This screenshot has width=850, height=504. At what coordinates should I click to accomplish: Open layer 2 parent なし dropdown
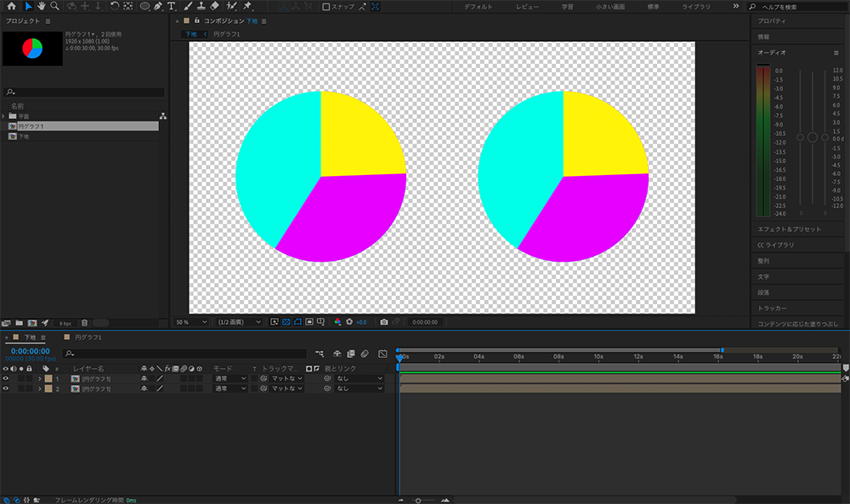[359, 388]
